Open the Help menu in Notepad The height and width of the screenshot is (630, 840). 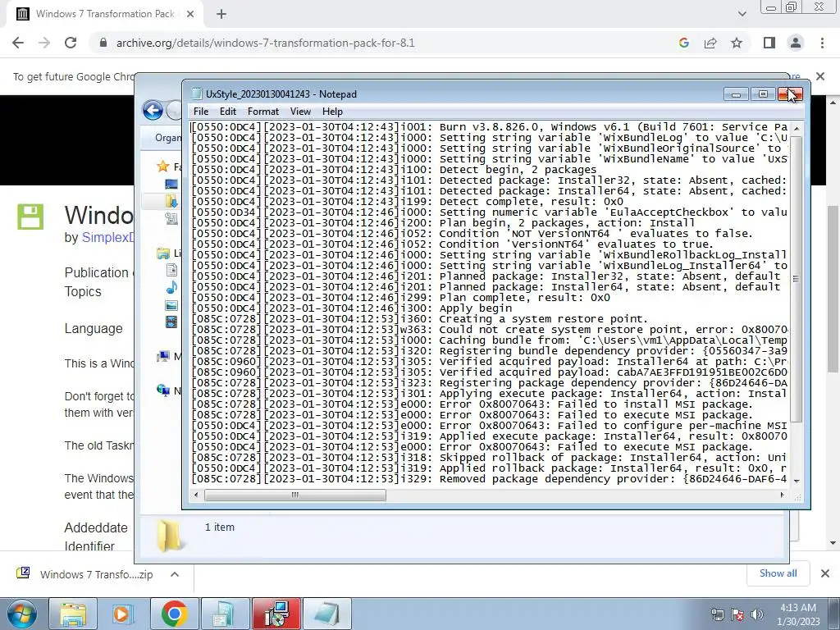332,112
